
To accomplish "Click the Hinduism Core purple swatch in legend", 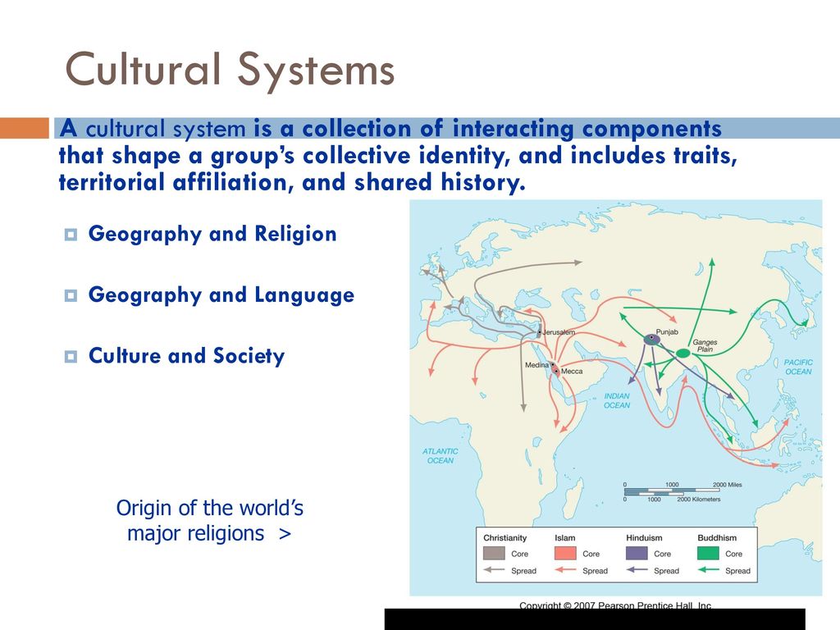I will 637,554.
